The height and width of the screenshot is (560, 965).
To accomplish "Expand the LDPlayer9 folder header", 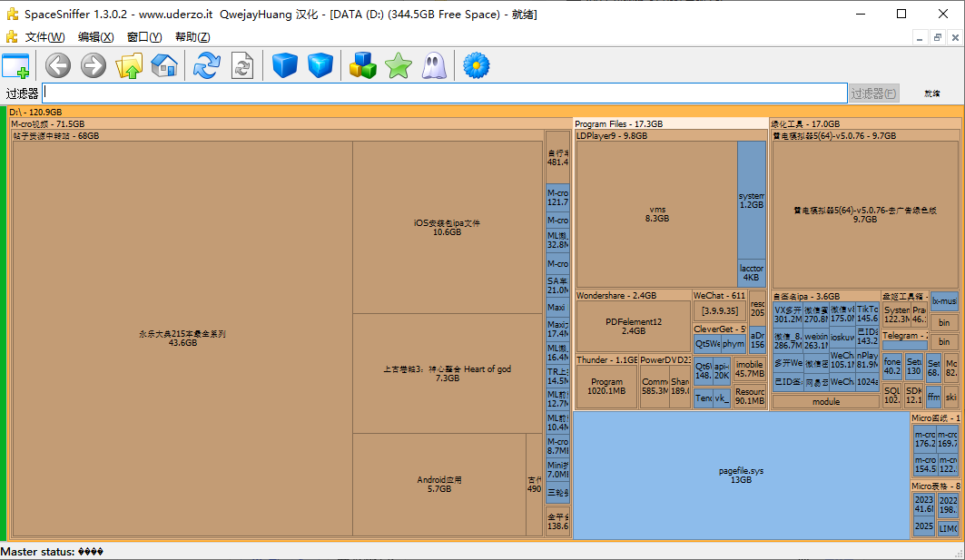I will tap(612, 136).
